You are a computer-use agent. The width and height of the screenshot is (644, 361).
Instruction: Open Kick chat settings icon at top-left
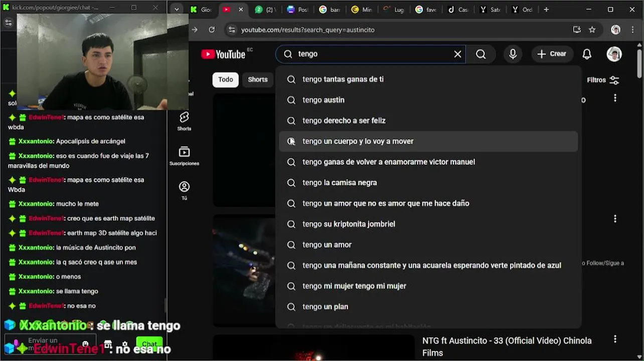click(9, 23)
